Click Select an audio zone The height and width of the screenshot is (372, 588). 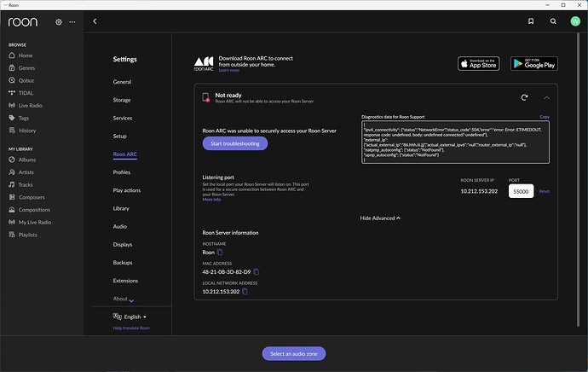294,353
